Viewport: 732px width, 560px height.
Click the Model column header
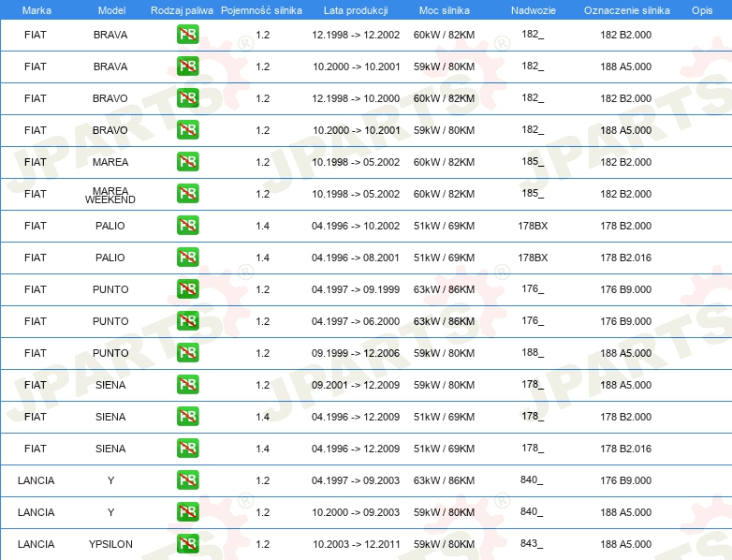coord(111,10)
